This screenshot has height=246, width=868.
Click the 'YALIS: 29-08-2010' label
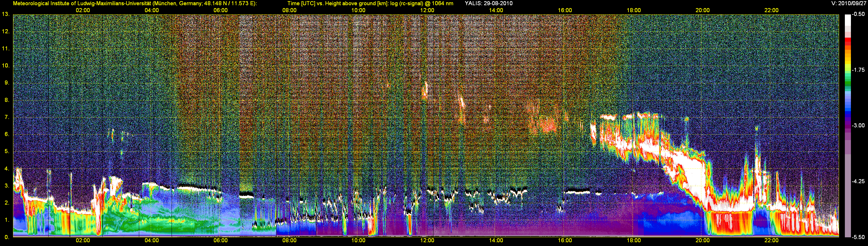(489, 3)
